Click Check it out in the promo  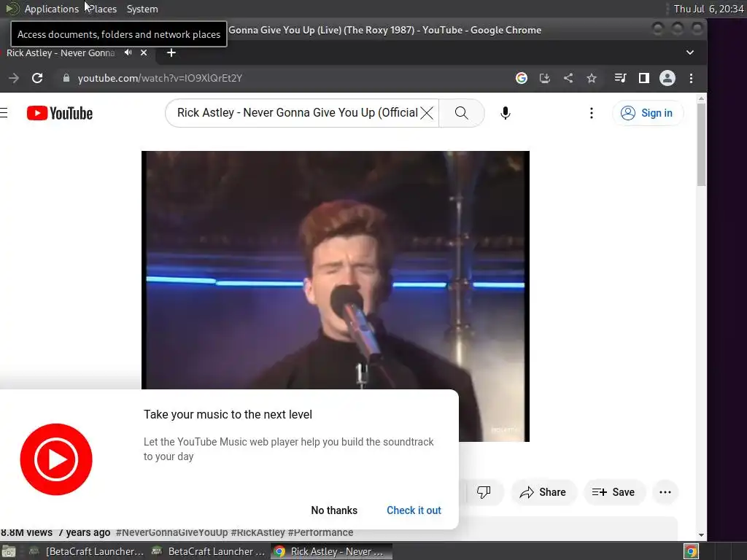[x=414, y=510]
